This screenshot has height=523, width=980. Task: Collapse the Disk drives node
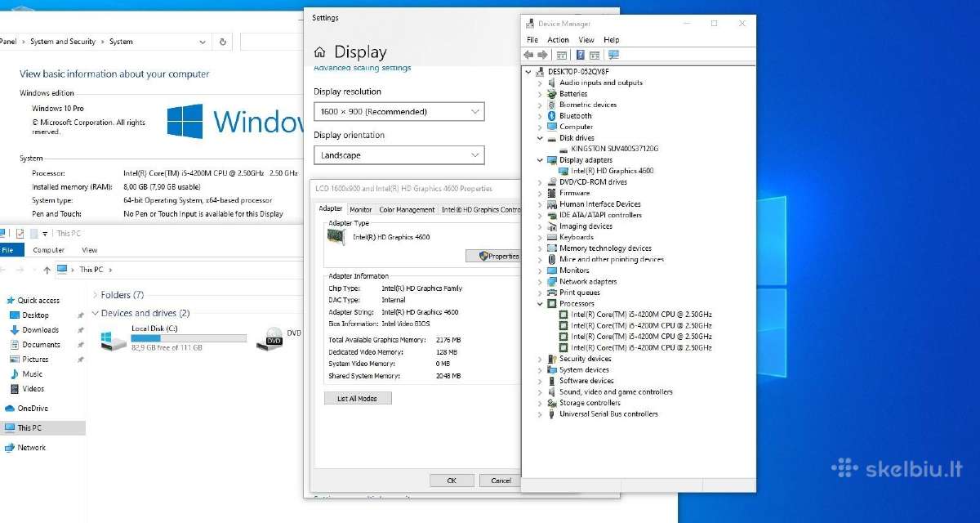540,138
